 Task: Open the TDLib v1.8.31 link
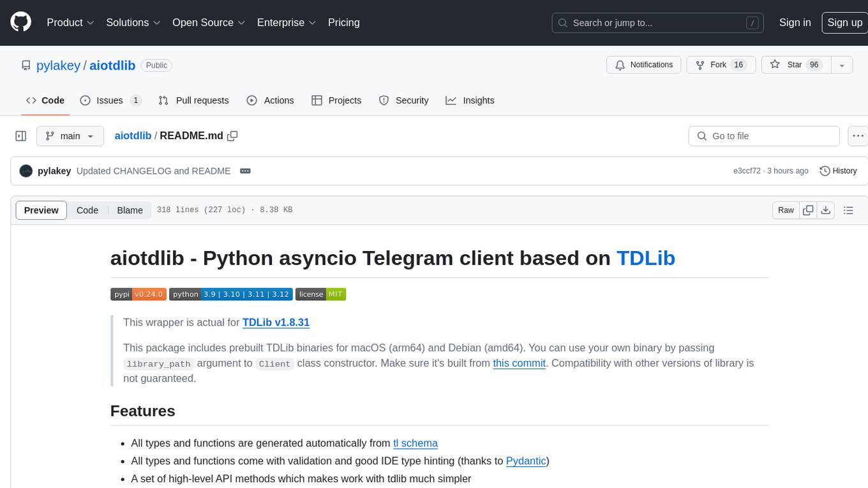[x=276, y=323]
